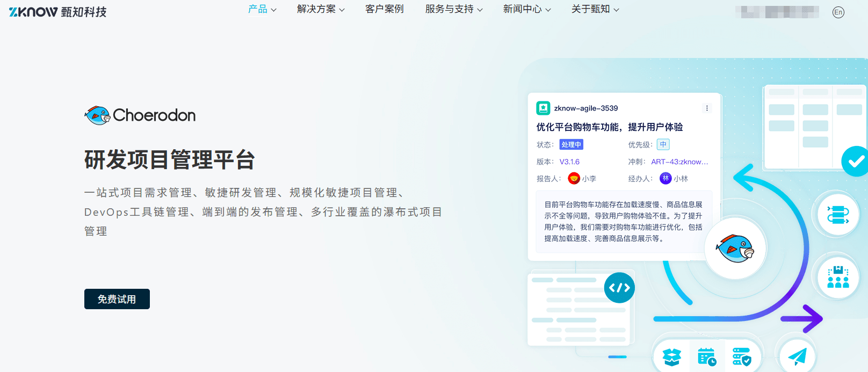This screenshot has height=372, width=868.
Task: Click the ZKNOW 甄知科技 logo
Action: click(x=57, y=11)
